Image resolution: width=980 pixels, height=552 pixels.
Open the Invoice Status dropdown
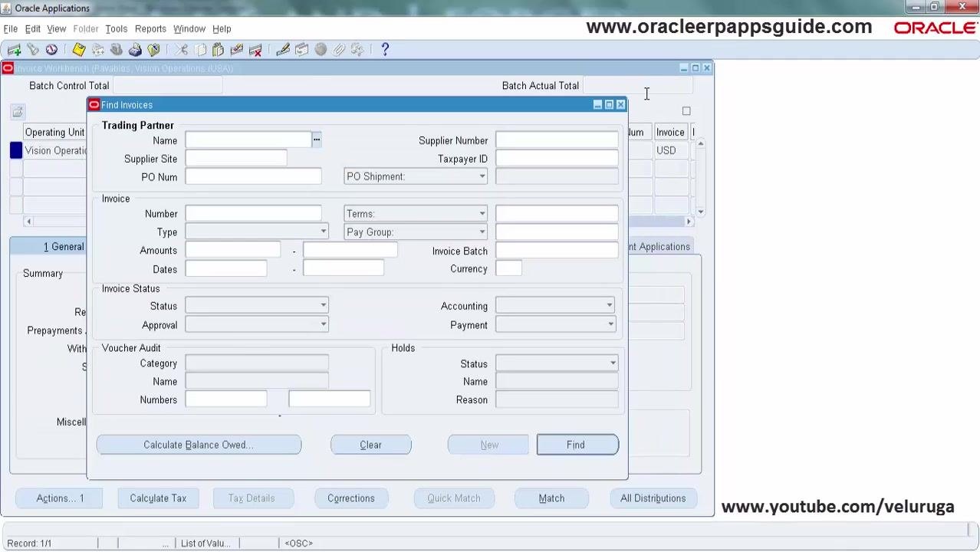[323, 306]
